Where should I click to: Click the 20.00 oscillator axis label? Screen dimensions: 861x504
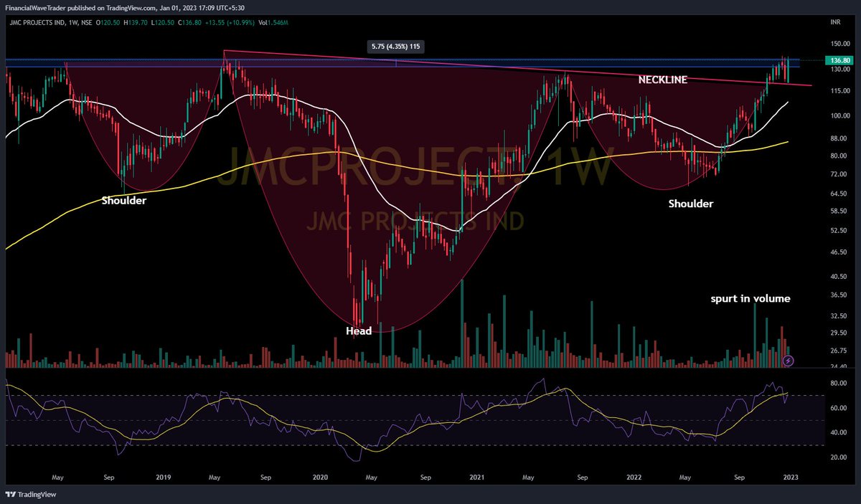pyautogui.click(x=838, y=457)
